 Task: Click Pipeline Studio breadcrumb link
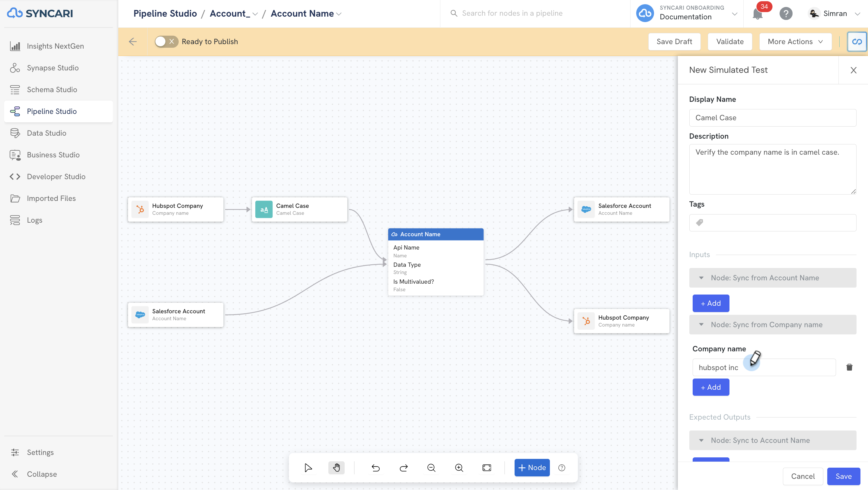click(x=165, y=14)
